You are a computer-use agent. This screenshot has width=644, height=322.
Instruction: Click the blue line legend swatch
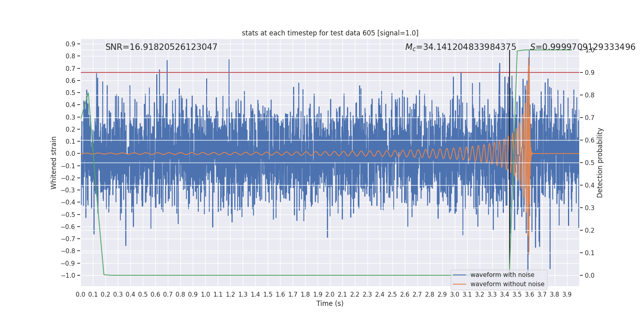[x=460, y=275]
